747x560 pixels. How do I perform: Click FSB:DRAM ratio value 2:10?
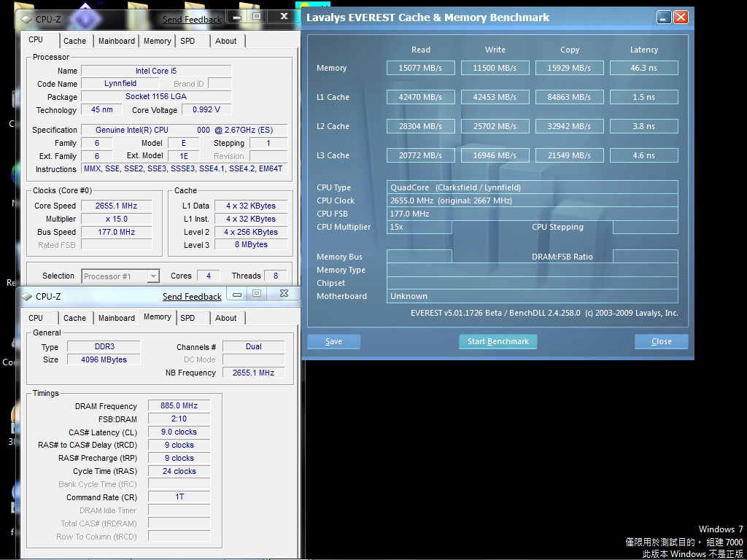tap(179, 419)
